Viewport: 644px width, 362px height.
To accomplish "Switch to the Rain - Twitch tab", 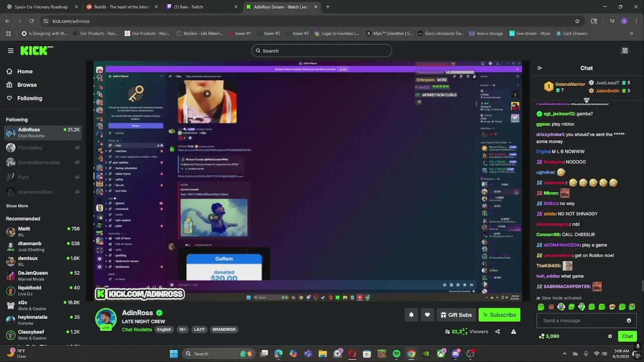I will tap(201, 7).
